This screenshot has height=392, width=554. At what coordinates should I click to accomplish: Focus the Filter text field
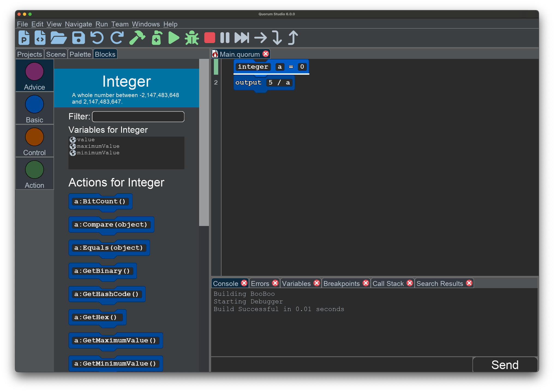click(x=138, y=117)
